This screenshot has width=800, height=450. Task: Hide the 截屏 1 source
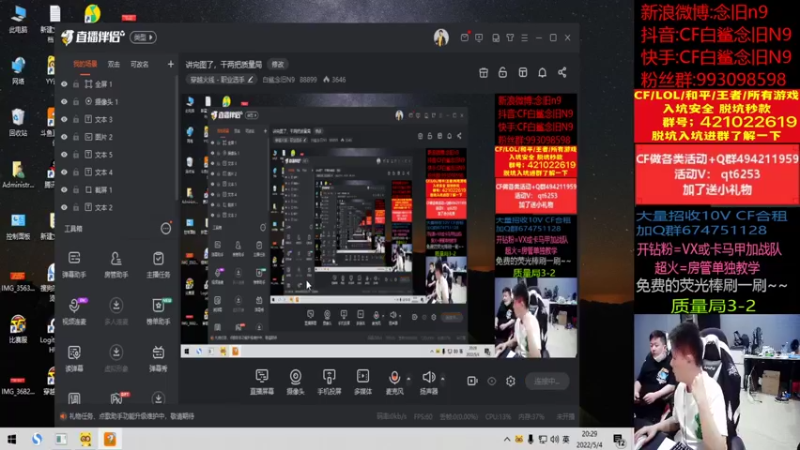[64, 190]
